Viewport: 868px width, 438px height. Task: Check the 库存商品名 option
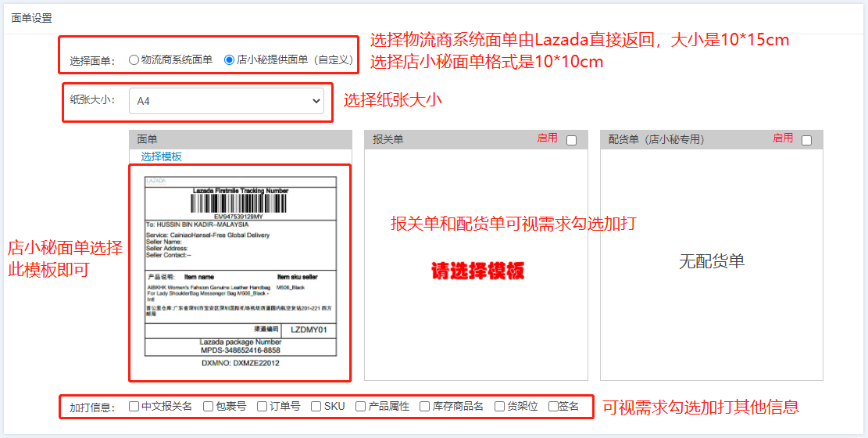pyautogui.click(x=424, y=407)
